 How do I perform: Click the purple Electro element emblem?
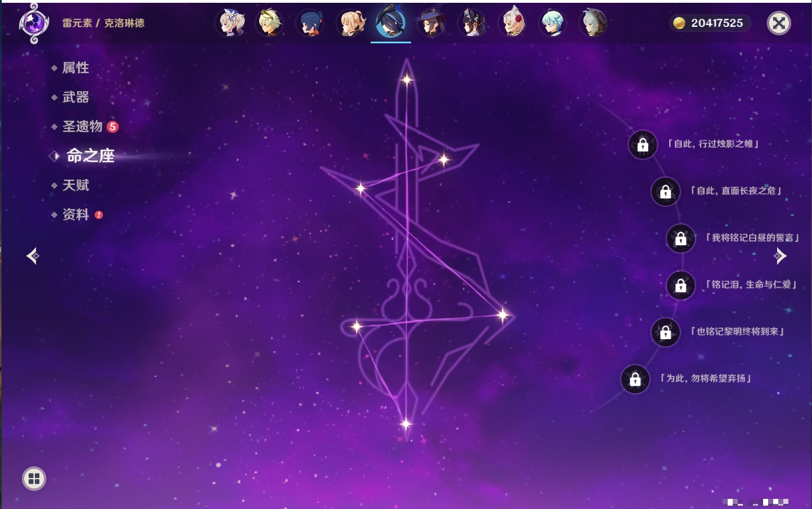[x=34, y=23]
